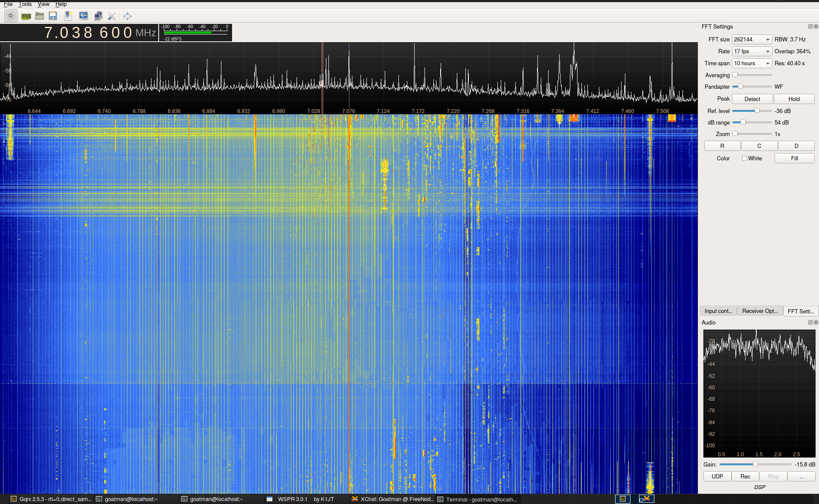The width and height of the screenshot is (819, 504).
Task: Open audio options with the ellipsis button
Action: pos(801,476)
